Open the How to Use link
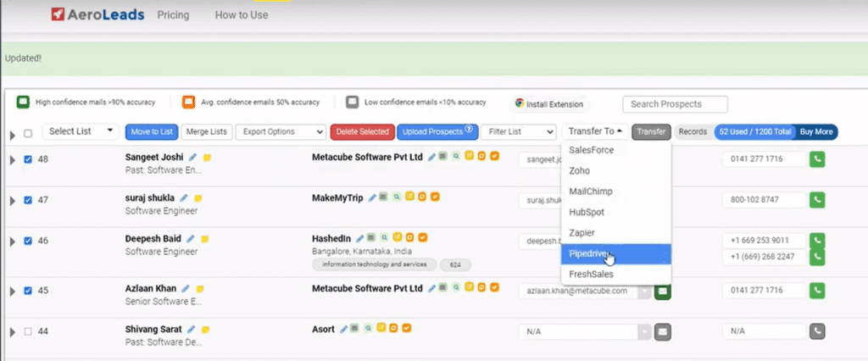 click(242, 15)
